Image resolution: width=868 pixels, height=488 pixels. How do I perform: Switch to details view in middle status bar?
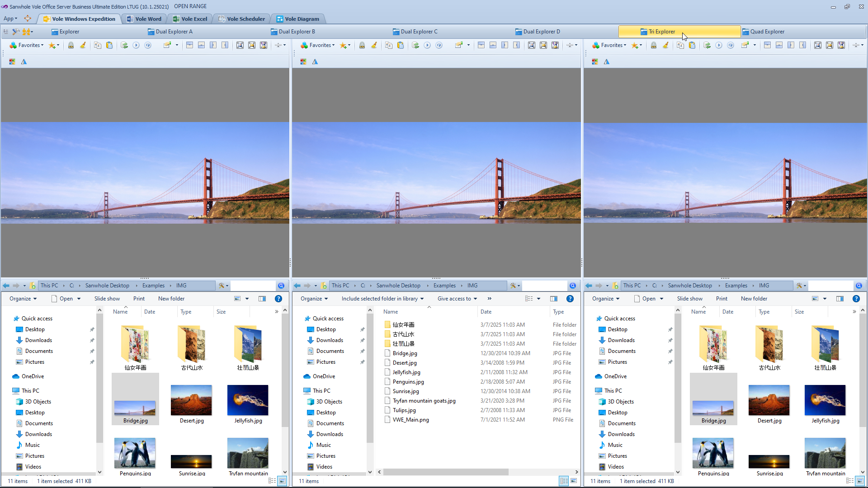coord(564,481)
